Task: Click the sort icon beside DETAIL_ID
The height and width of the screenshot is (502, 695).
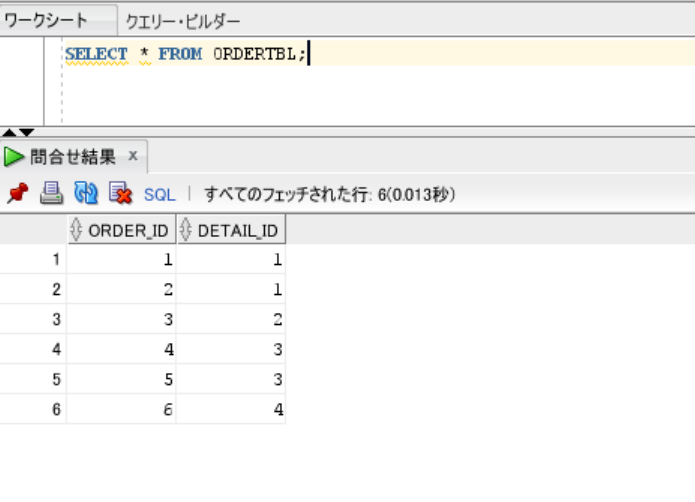Action: 186,231
